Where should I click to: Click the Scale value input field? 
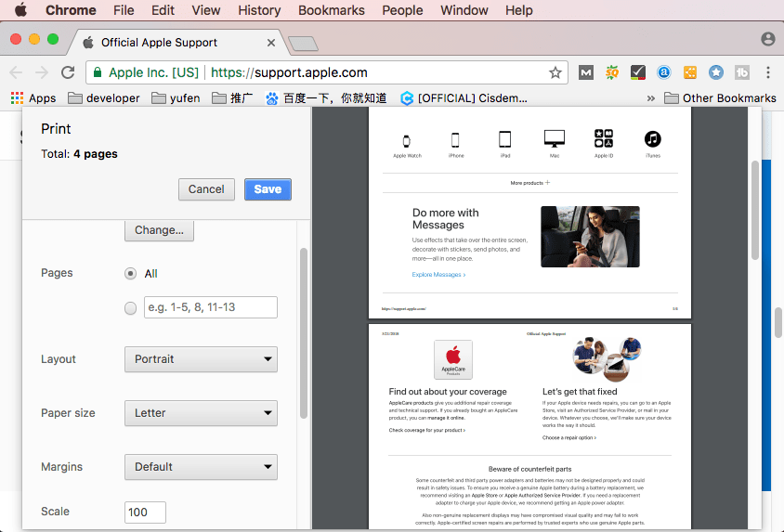[x=145, y=513]
